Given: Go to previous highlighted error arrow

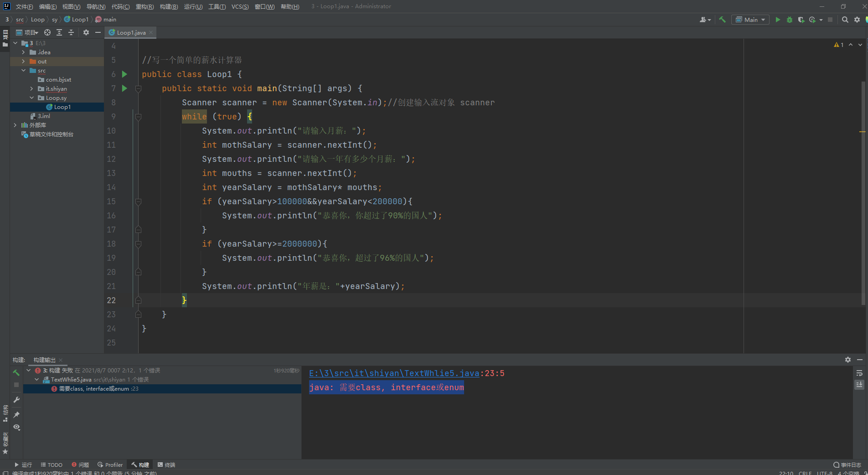Looking at the screenshot, I should (851, 45).
